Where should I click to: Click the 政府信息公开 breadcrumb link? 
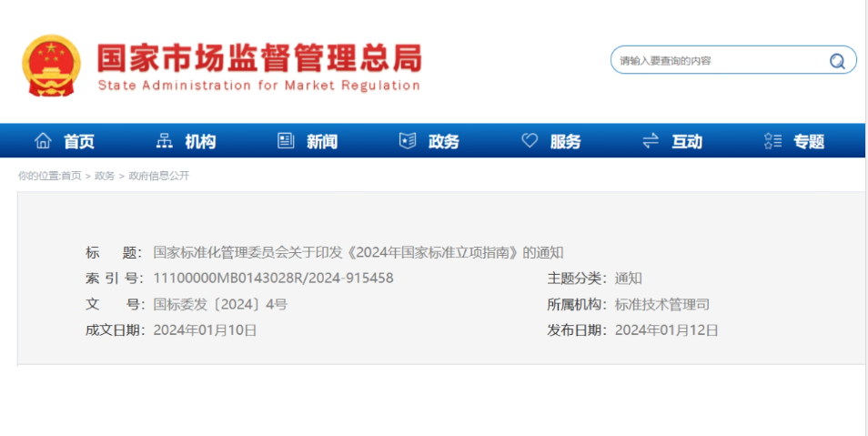[159, 176]
